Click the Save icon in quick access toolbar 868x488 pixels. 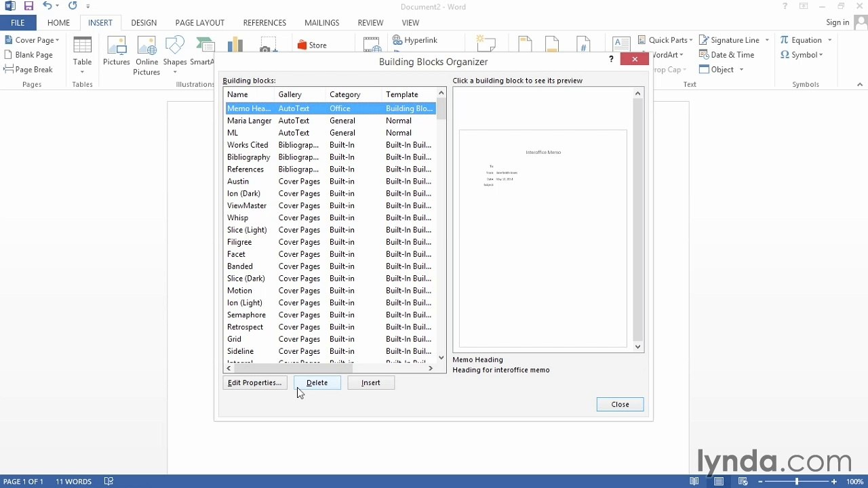click(28, 6)
